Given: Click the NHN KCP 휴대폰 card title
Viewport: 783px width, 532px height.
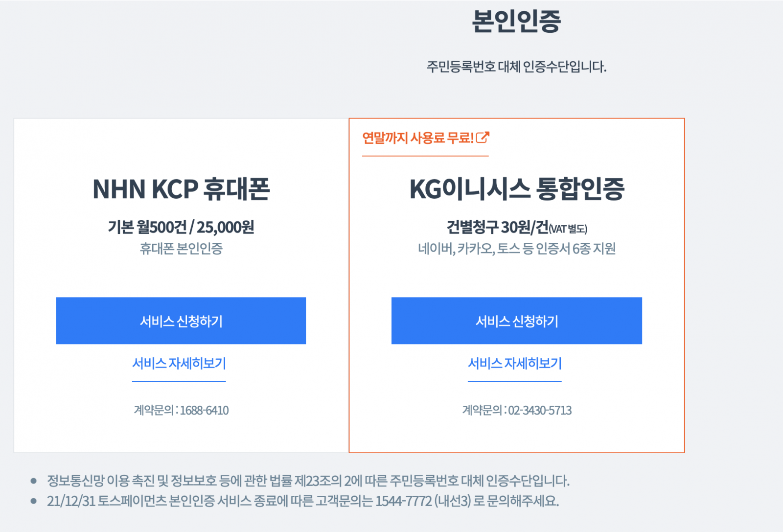Looking at the screenshot, I should tap(181, 189).
